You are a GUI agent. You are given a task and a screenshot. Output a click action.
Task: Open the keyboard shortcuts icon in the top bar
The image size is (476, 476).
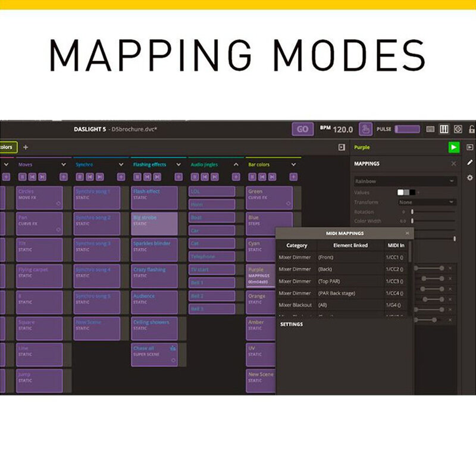(x=431, y=130)
